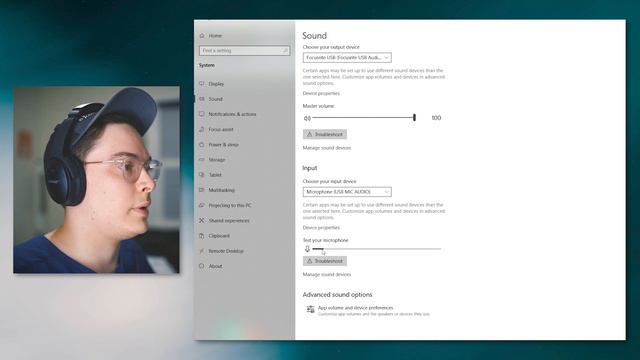Viewport: 640px width, 360px height.
Task: Click the Advanced sound options heading
Action: [337, 295]
